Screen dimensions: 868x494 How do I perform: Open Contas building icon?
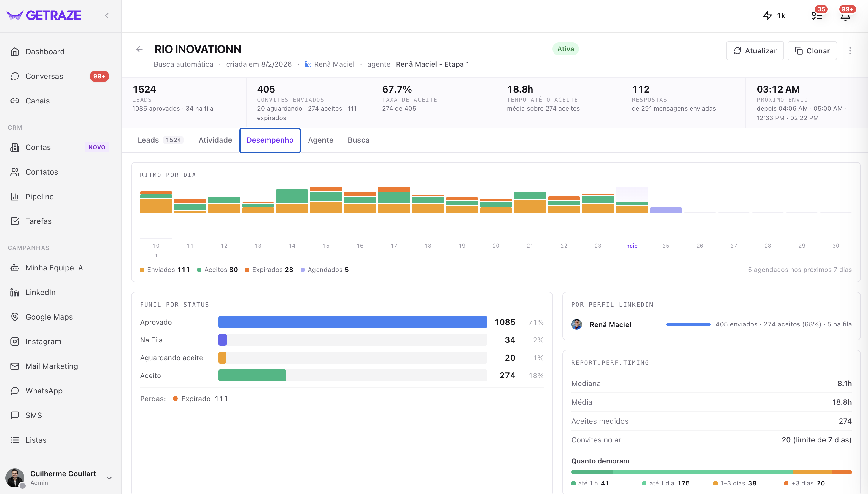pyautogui.click(x=15, y=147)
